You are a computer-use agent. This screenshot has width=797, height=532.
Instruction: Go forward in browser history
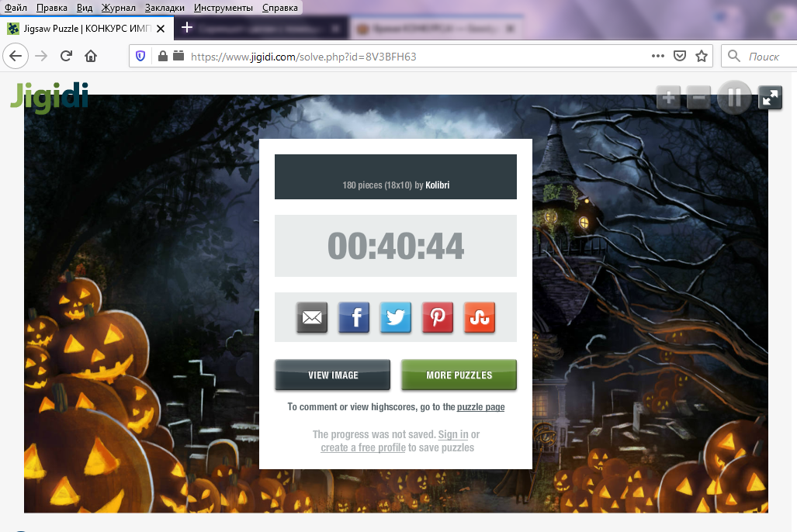41,56
